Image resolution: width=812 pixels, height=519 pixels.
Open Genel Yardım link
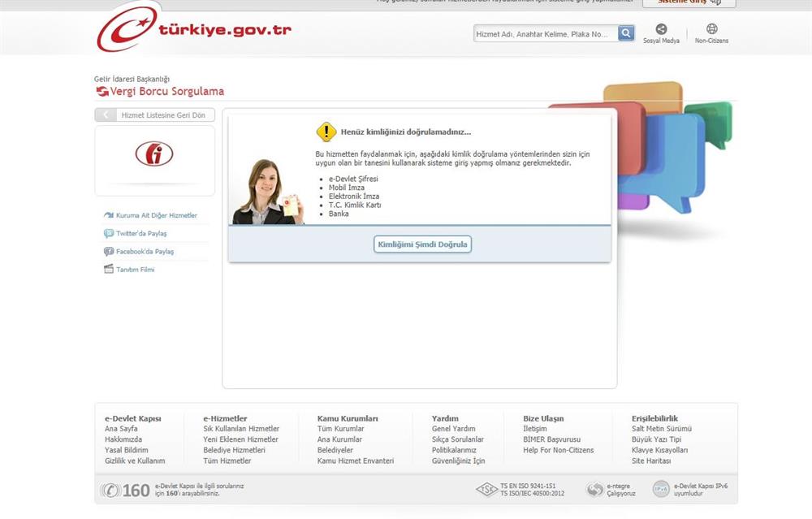click(454, 429)
